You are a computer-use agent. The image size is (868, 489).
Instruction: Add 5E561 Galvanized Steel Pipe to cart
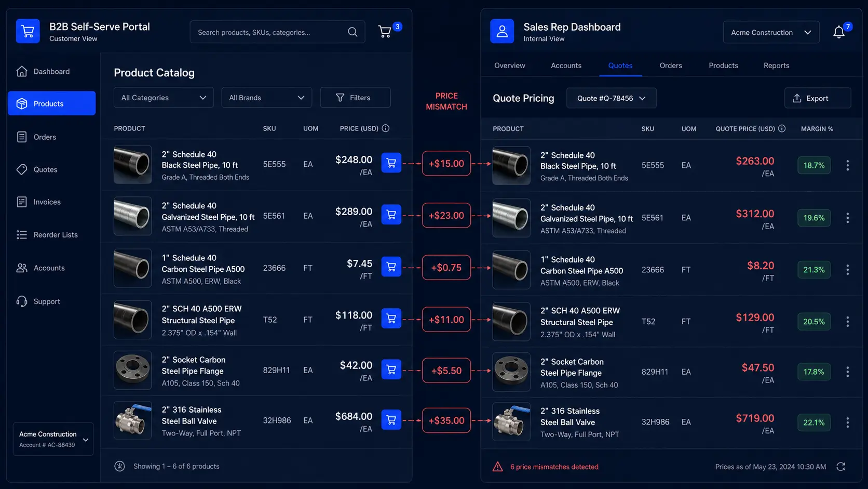[391, 215]
